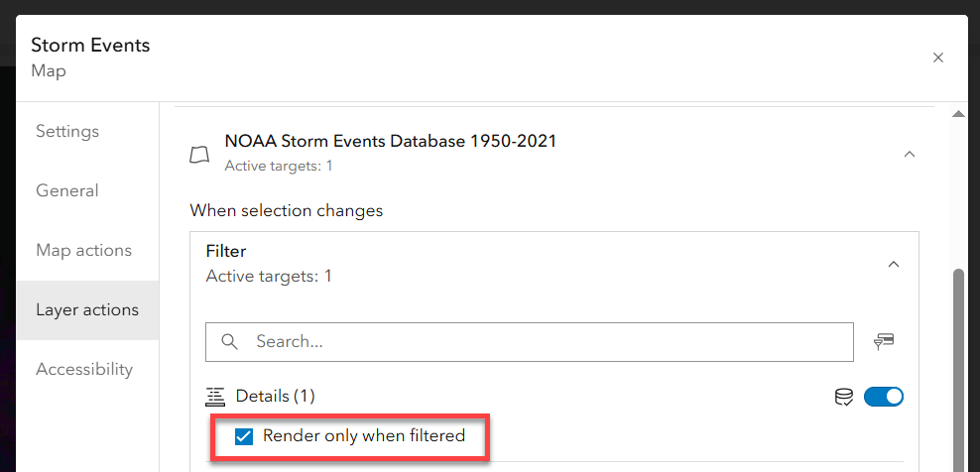The width and height of the screenshot is (980, 472).
Task: Collapse the NOAA Storm Events Database section
Action: click(x=910, y=155)
